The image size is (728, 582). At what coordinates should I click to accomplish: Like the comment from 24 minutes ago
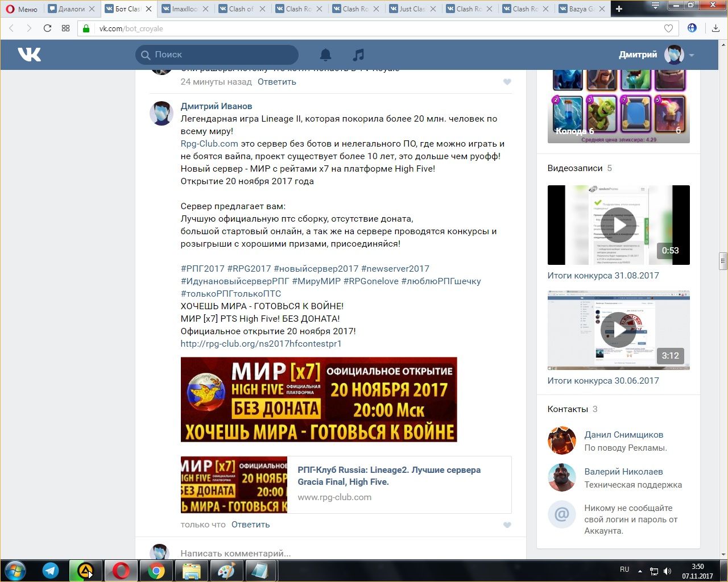click(x=507, y=82)
